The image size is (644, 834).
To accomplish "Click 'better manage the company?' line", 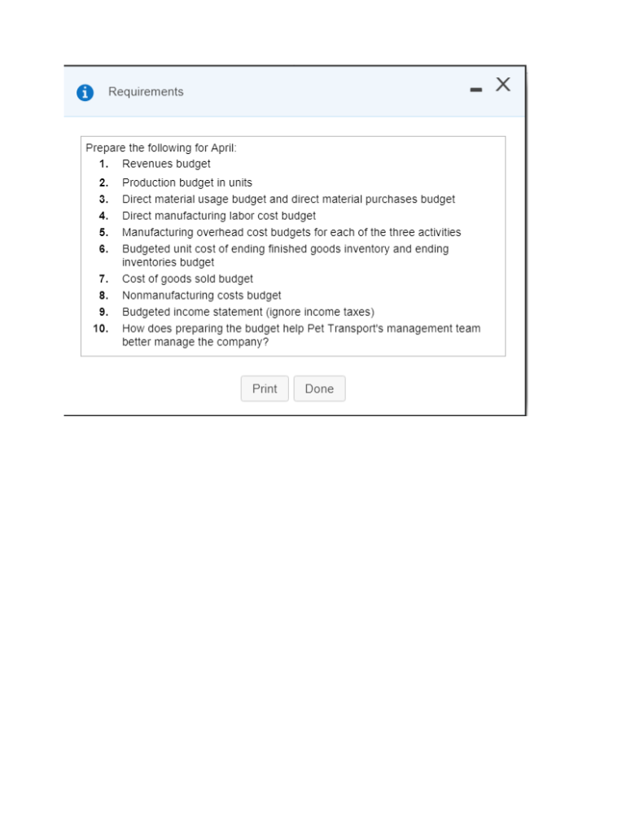I will pos(195,342).
